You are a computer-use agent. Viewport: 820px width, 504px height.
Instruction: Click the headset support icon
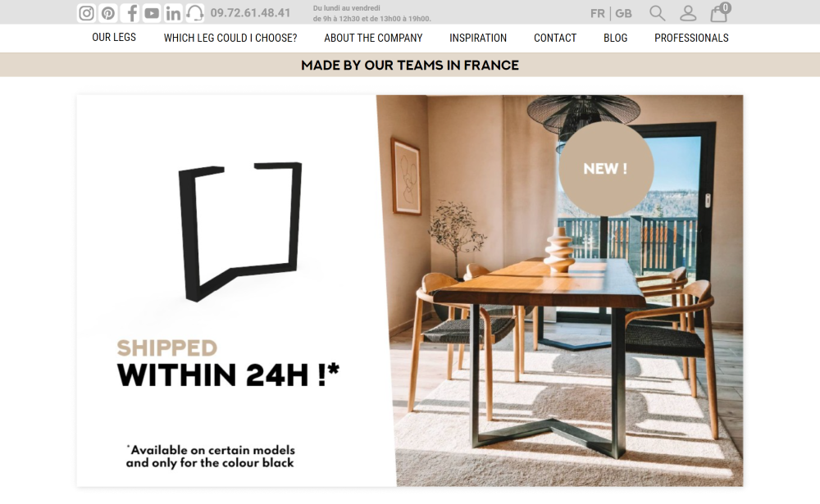[195, 12]
